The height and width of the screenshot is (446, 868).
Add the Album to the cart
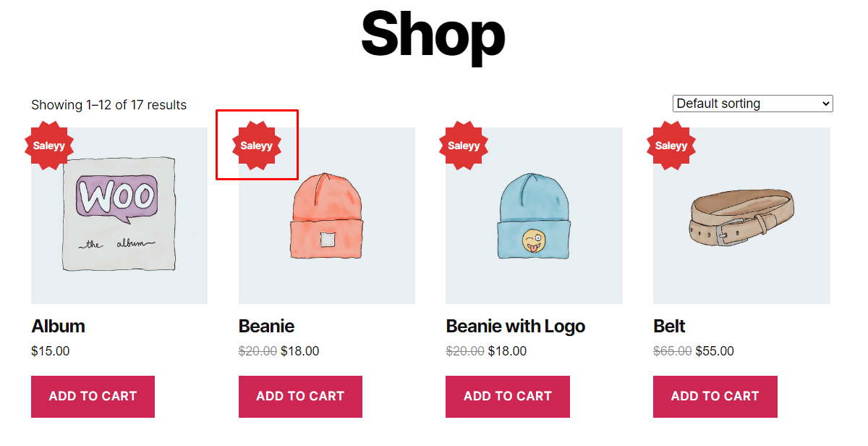point(93,396)
